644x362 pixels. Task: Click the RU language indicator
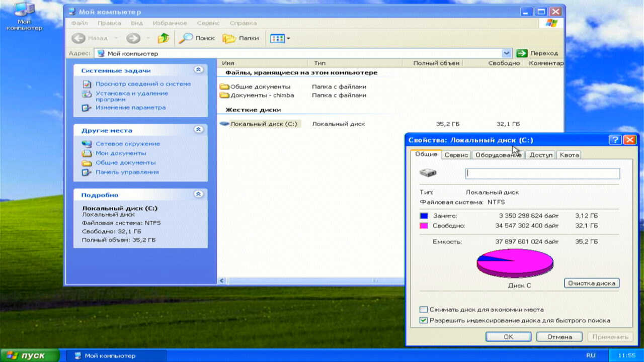click(x=591, y=355)
